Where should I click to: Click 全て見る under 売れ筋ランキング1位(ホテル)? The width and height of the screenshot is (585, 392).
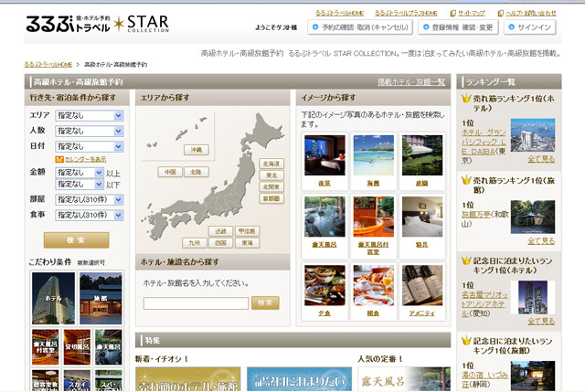(x=541, y=159)
